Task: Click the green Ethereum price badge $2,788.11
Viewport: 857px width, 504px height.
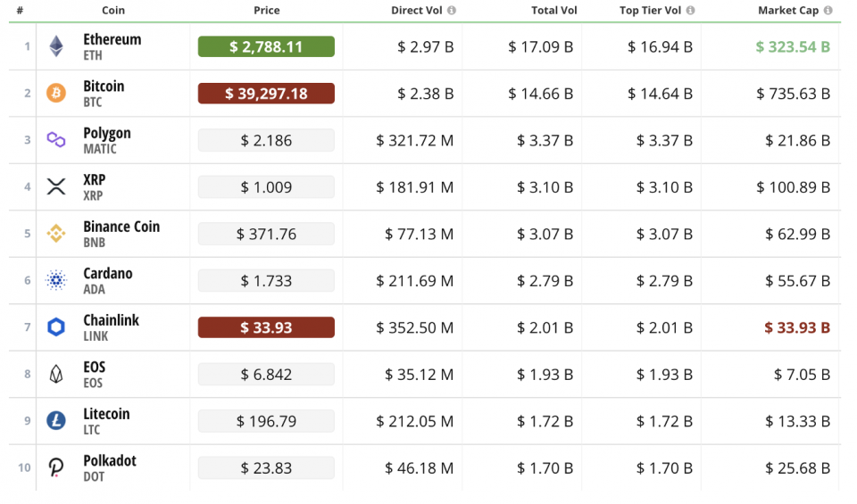Action: tap(266, 46)
